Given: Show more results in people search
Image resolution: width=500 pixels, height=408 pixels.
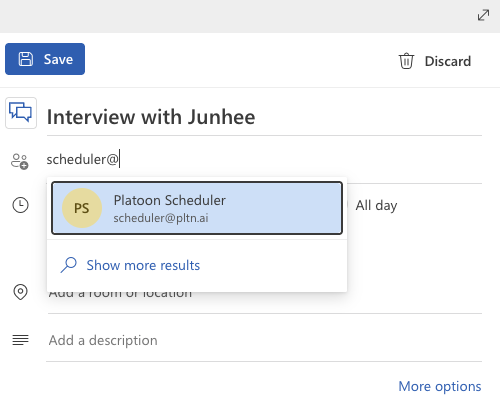Looking at the screenshot, I should coord(143,265).
